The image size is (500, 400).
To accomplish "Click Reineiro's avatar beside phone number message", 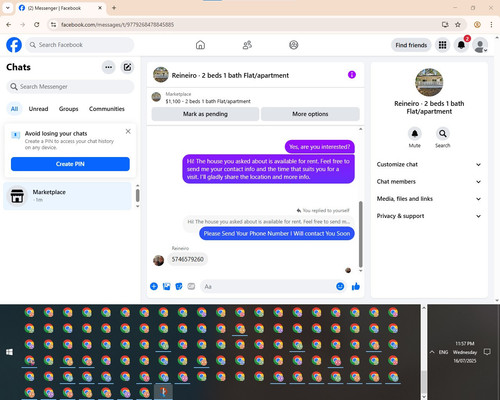I will (158, 260).
